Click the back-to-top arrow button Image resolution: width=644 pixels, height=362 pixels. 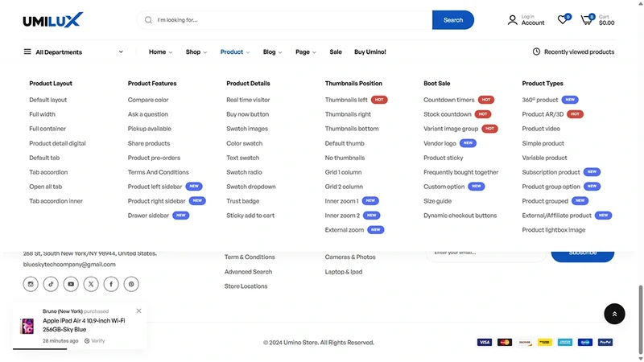[614, 314]
